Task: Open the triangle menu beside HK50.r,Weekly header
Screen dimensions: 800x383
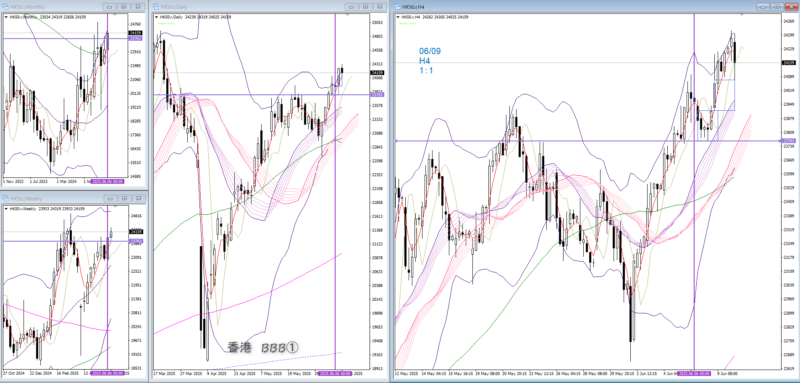Action: [x=6, y=209]
